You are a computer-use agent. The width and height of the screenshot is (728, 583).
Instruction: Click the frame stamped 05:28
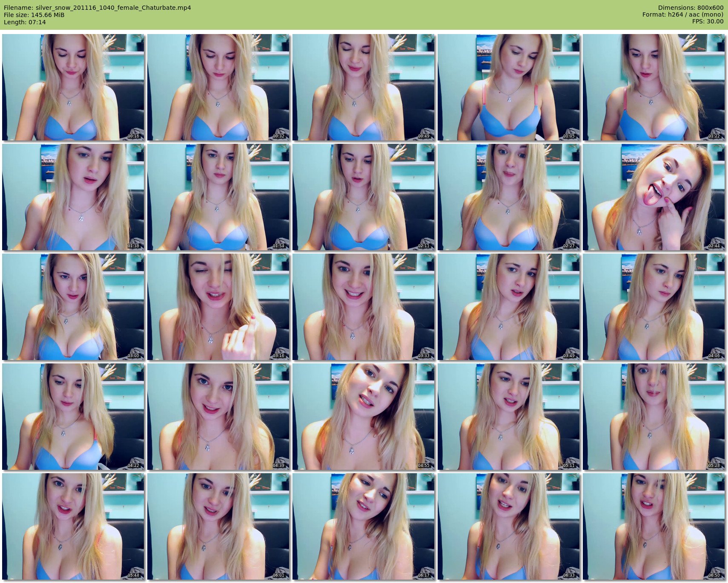click(654, 417)
